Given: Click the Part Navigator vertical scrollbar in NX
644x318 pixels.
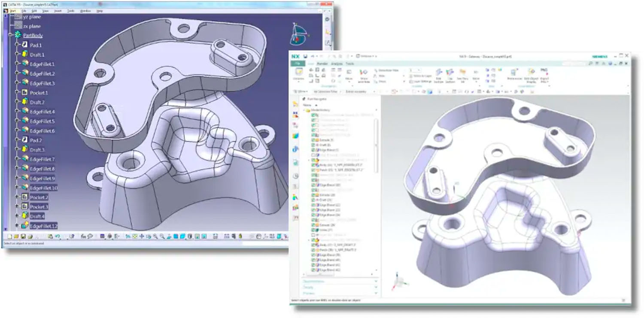Looking at the screenshot, I should pyautogui.click(x=376, y=145).
